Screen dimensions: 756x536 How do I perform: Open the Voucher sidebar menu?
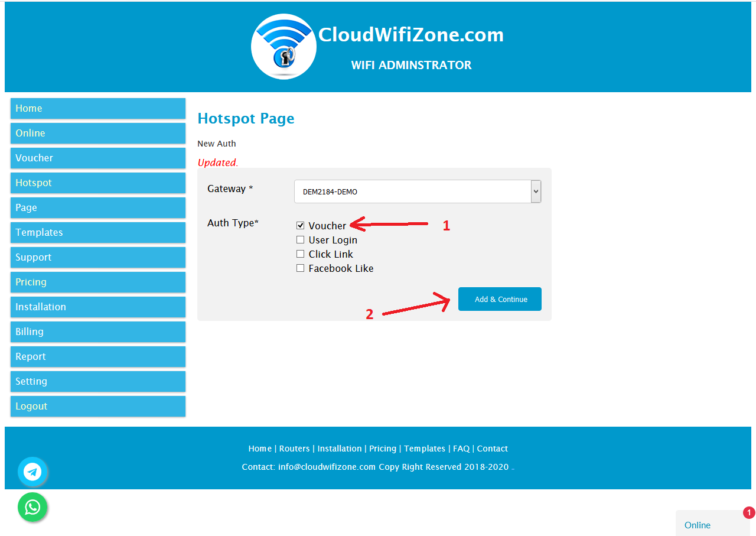98,158
